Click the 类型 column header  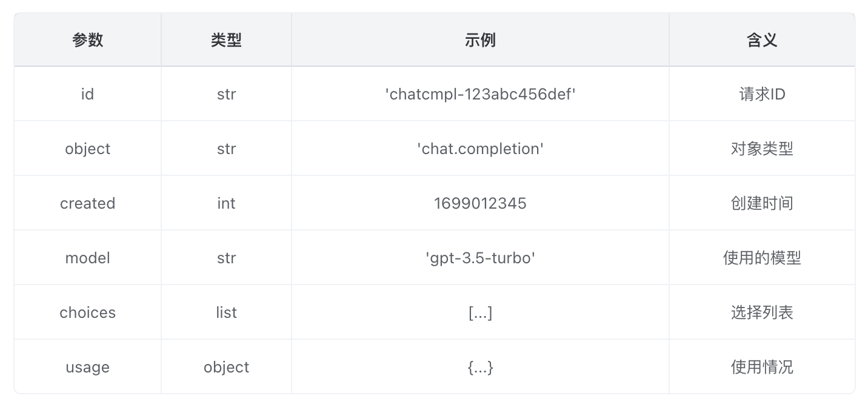pos(226,40)
